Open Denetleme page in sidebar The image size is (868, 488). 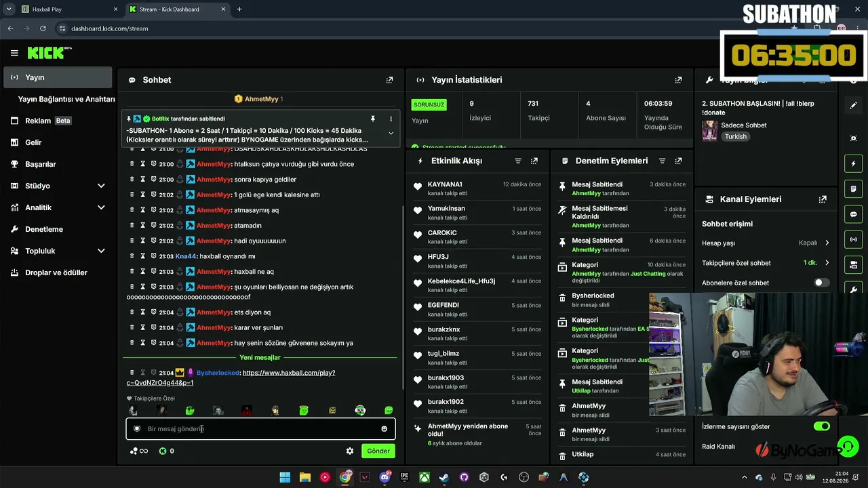click(58, 229)
